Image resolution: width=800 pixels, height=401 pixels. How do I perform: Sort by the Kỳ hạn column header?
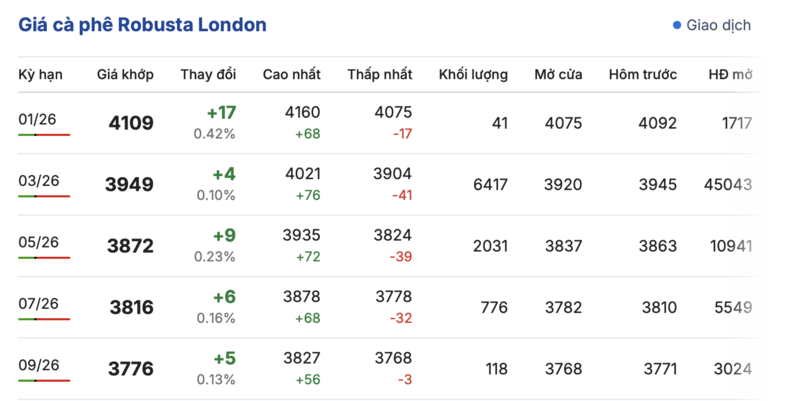(41, 75)
